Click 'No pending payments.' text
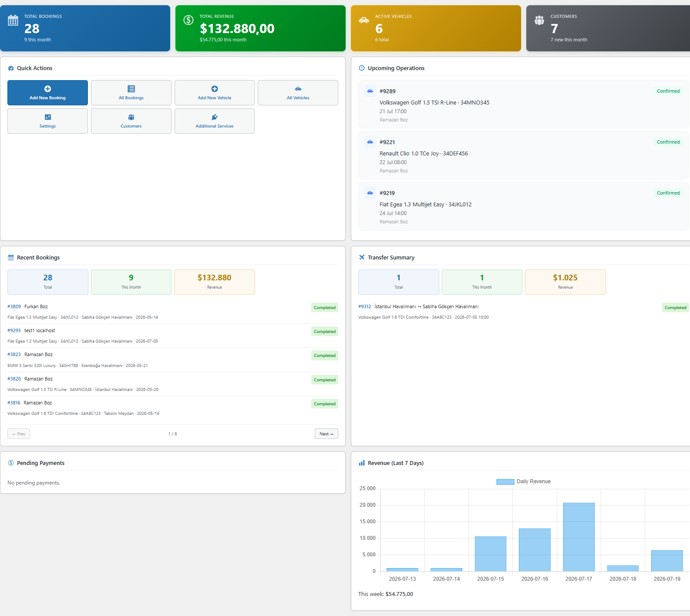690x616 pixels. (34, 483)
